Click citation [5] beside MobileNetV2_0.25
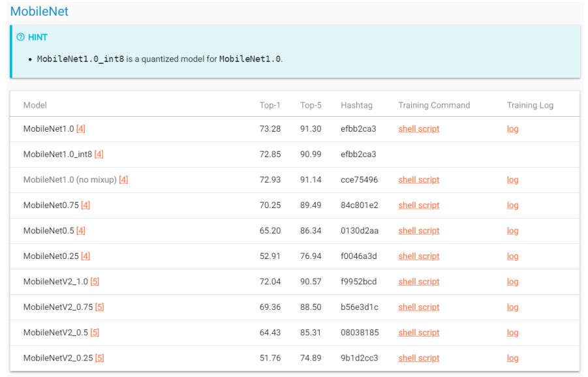Screen dimensions: 588x377 pyautogui.click(x=99, y=358)
